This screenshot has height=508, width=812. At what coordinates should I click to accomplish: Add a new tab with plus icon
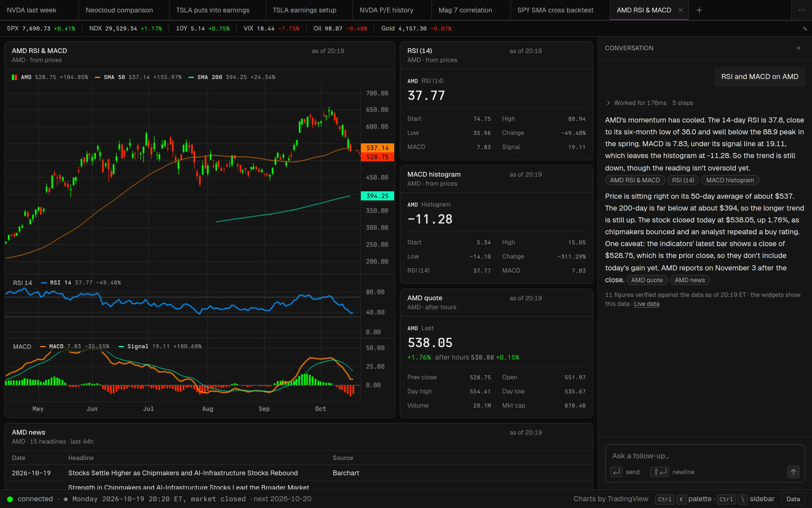tap(699, 10)
